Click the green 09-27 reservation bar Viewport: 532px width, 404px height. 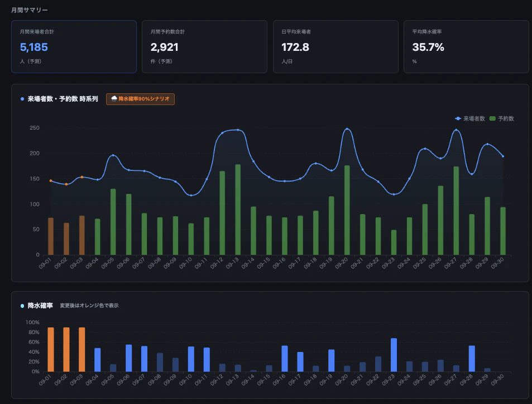pyautogui.click(x=456, y=211)
